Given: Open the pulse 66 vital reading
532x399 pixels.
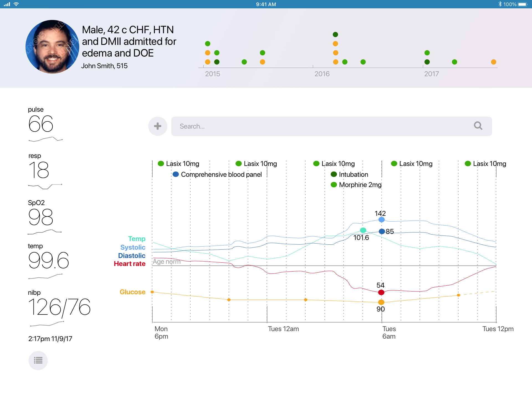Looking at the screenshot, I should pos(41,124).
